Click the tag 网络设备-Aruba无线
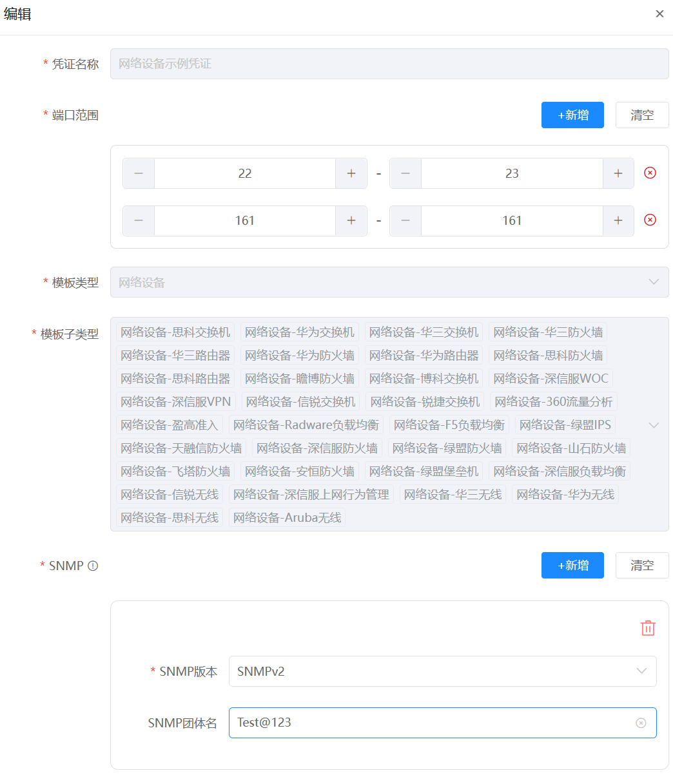The image size is (673, 784). click(x=288, y=518)
